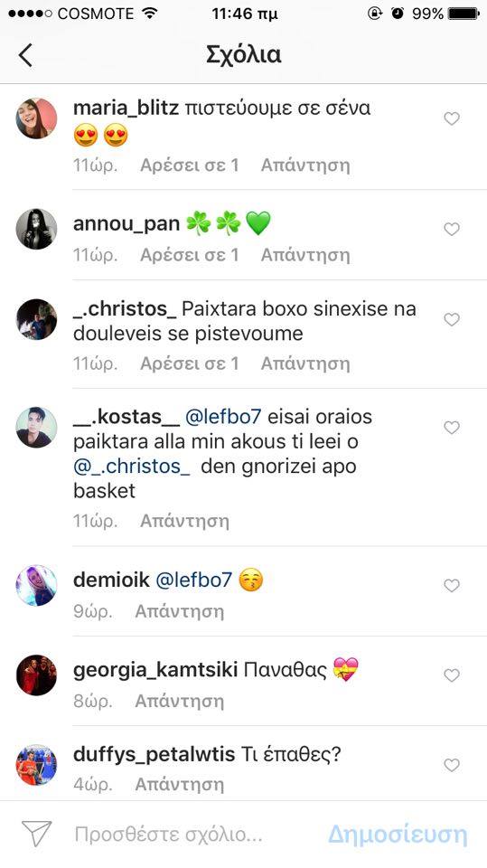Tap the paper plane send icon

point(36,834)
